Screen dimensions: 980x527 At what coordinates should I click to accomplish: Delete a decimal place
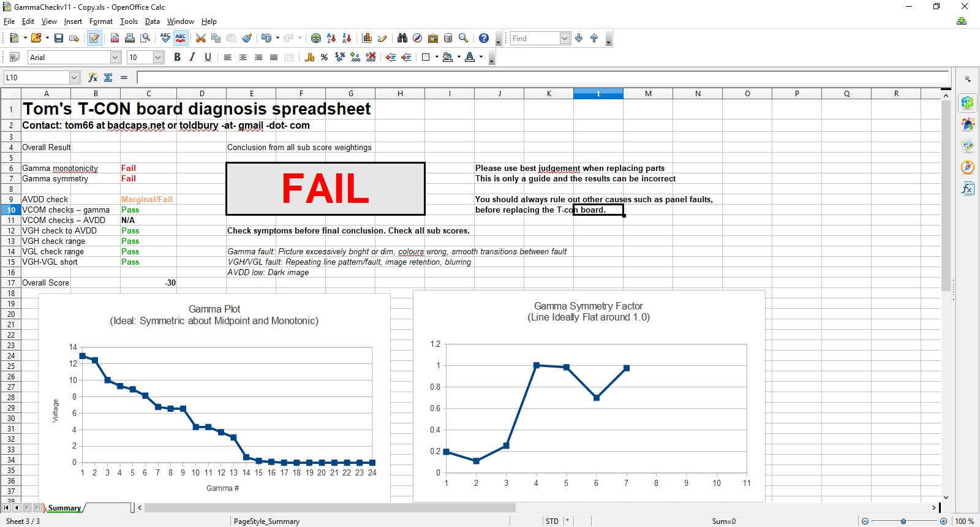(x=371, y=57)
